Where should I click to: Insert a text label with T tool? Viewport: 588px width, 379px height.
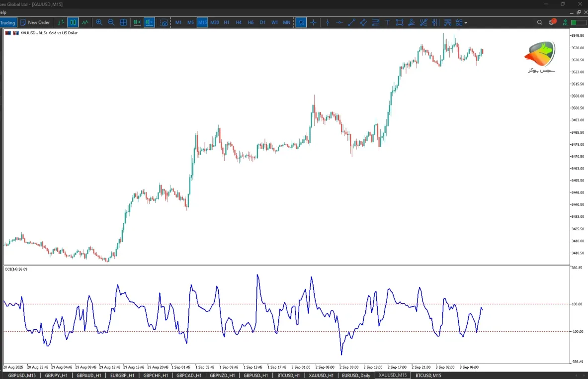tap(388, 22)
